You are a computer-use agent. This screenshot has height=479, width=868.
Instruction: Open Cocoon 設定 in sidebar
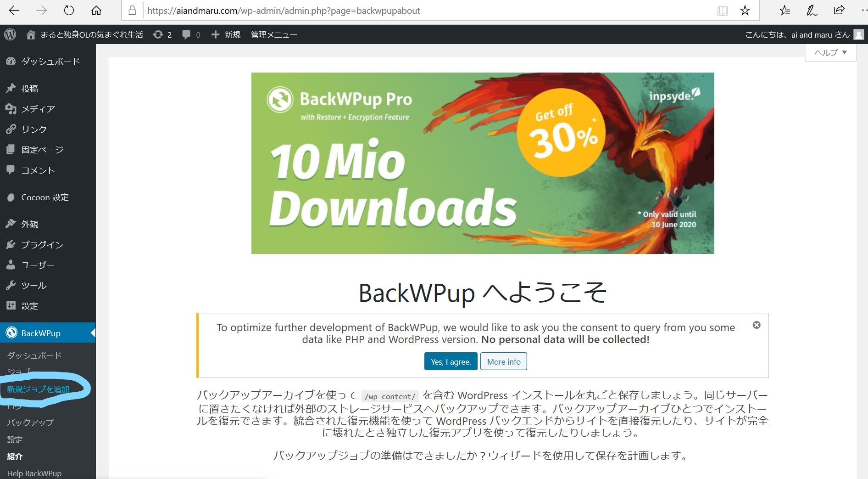click(48, 197)
